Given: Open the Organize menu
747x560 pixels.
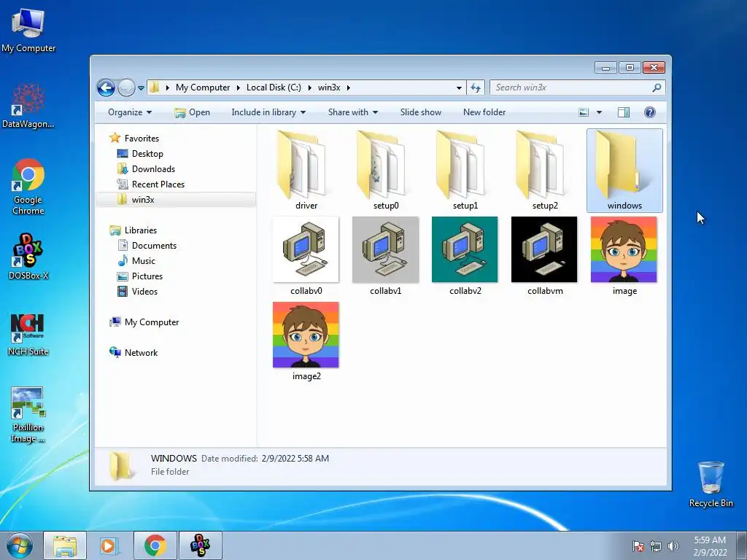Looking at the screenshot, I should point(130,112).
